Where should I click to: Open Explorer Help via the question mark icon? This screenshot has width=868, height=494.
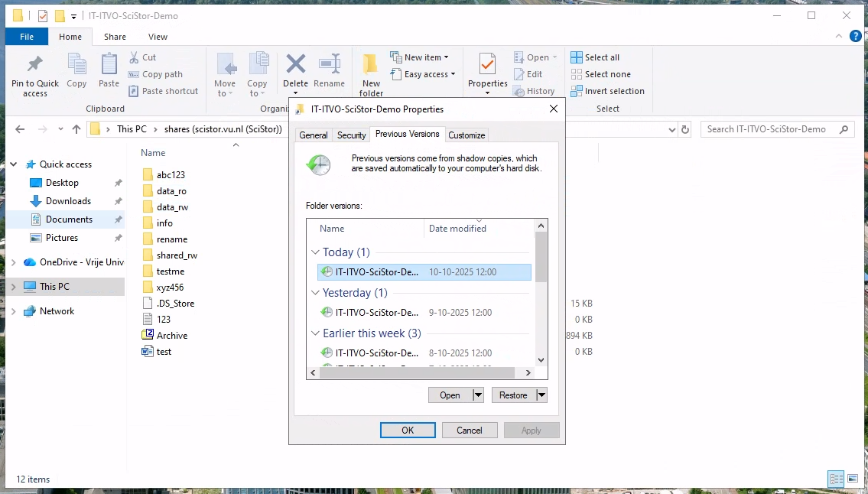coord(856,36)
